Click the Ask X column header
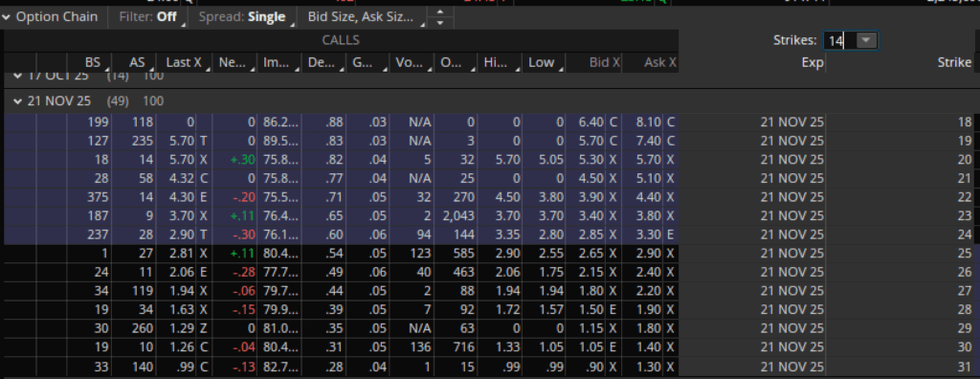Viewport: 980px width, 379px height. click(650, 62)
